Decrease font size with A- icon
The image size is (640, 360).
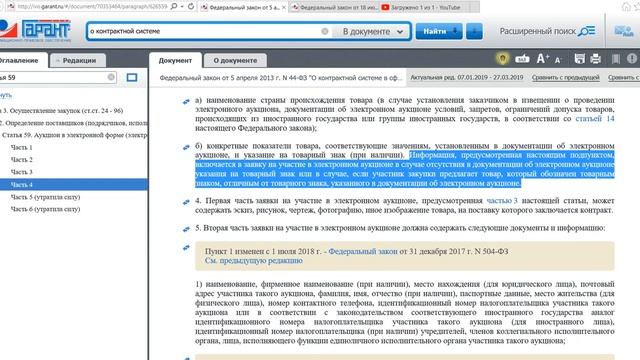(x=558, y=60)
